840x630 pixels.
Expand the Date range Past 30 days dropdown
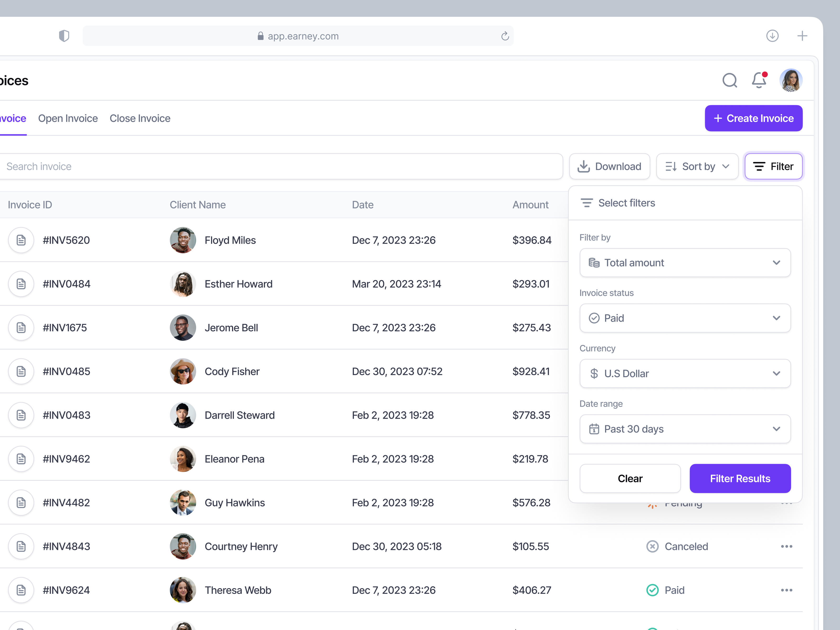click(685, 429)
